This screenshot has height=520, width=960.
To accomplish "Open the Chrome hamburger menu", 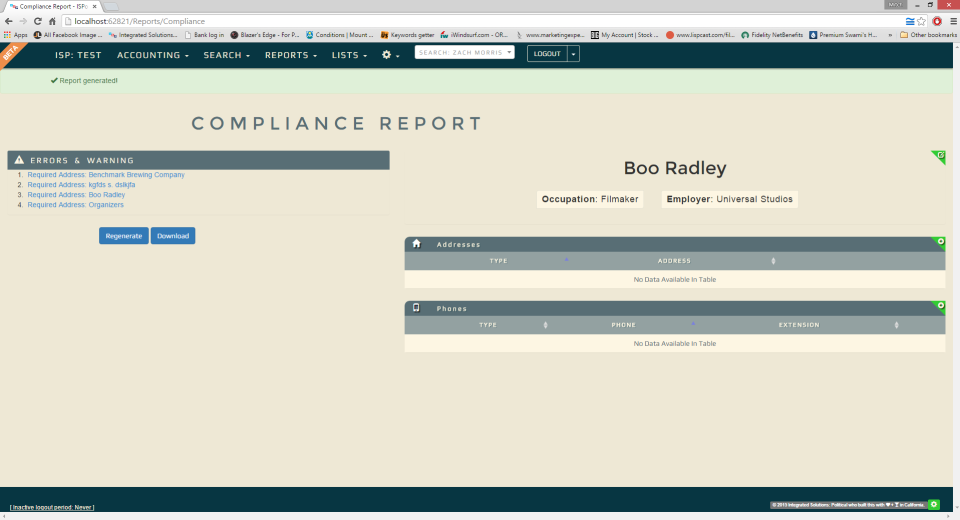I will coord(953,21).
